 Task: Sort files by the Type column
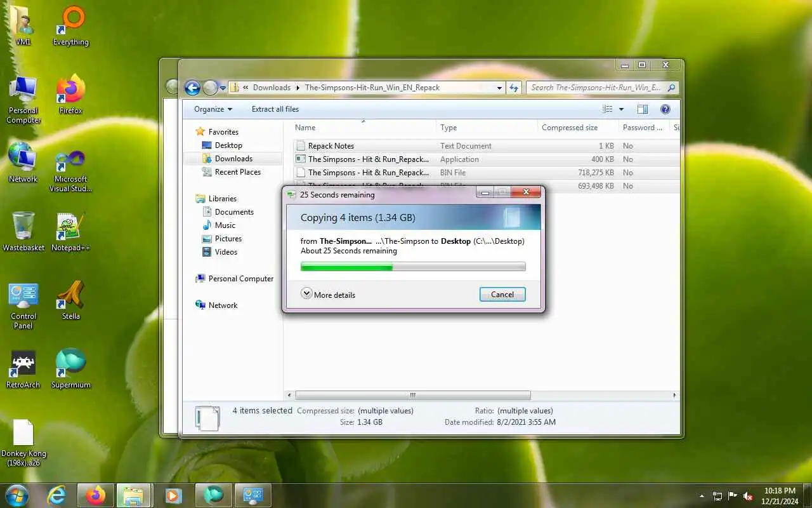(487, 128)
